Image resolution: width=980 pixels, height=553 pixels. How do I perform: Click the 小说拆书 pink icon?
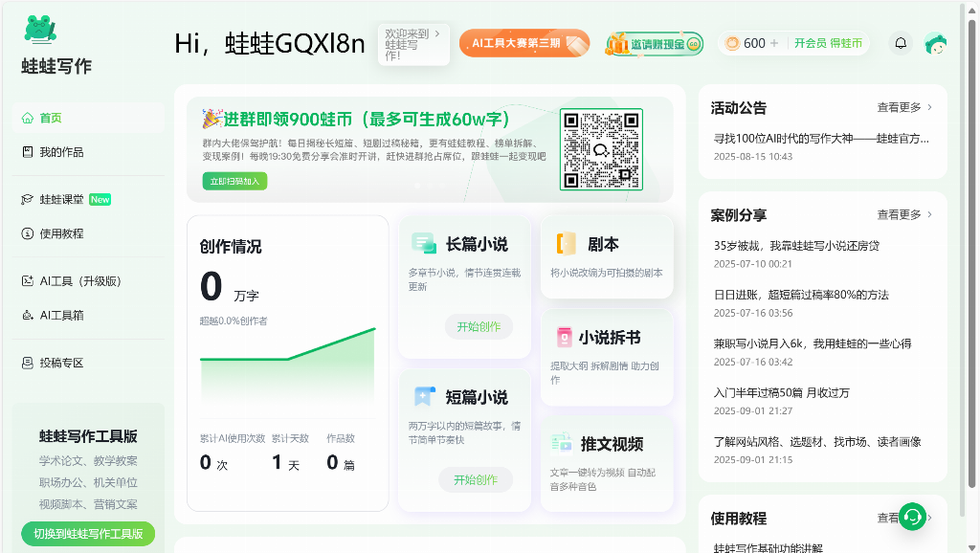pos(564,338)
